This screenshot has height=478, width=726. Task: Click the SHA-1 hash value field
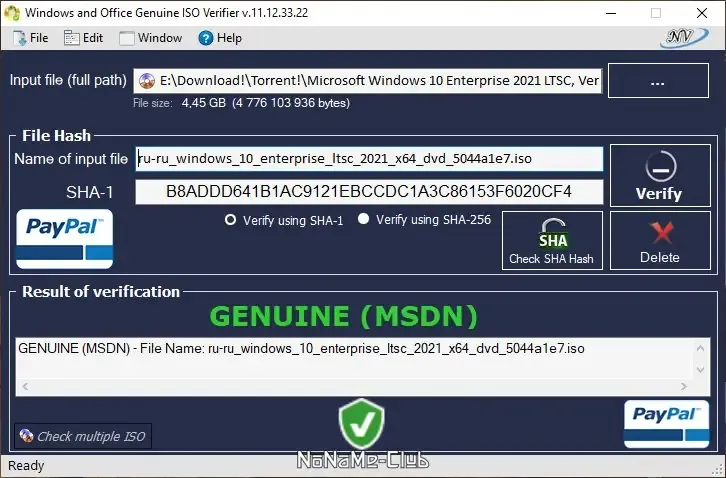point(369,192)
